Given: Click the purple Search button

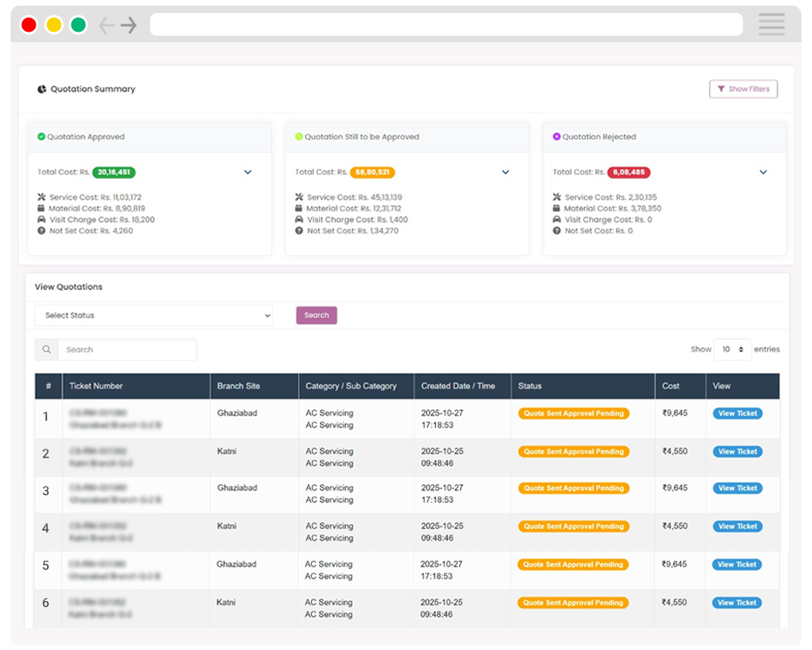Looking at the screenshot, I should click(316, 315).
